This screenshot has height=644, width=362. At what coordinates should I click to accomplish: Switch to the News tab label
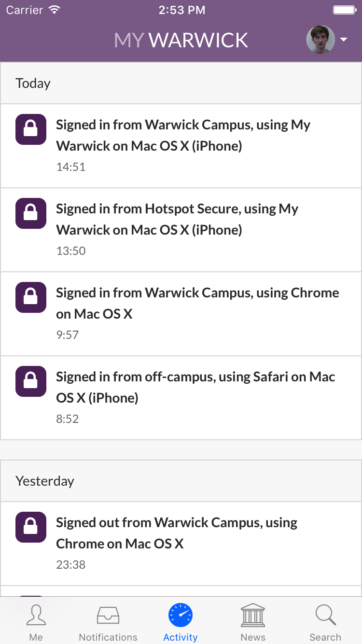tap(253, 637)
